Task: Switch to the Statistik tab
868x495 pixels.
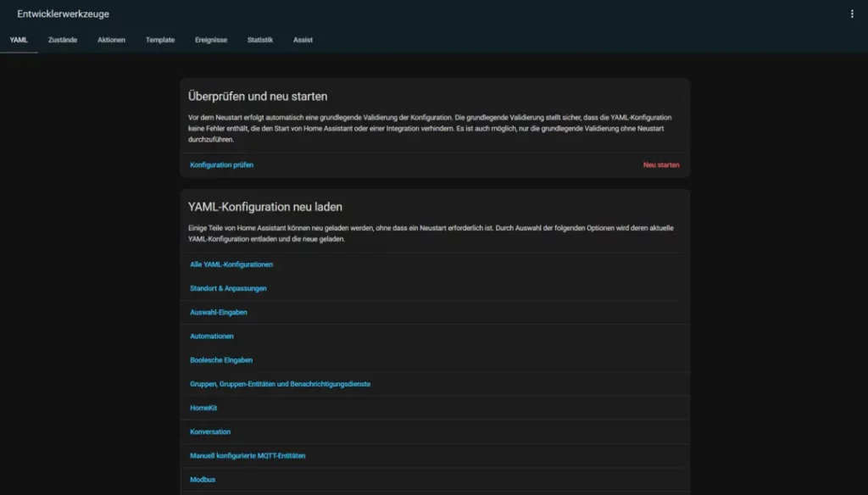Action: click(260, 39)
